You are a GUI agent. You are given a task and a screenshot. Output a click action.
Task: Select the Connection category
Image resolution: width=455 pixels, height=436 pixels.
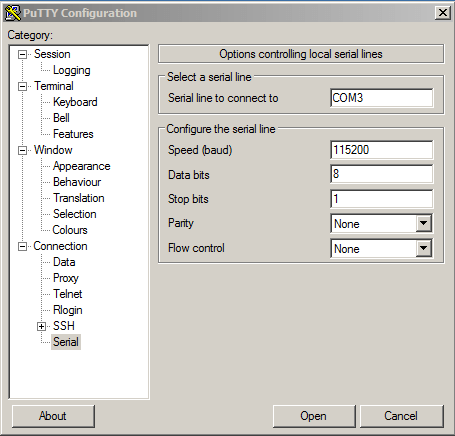coord(60,246)
